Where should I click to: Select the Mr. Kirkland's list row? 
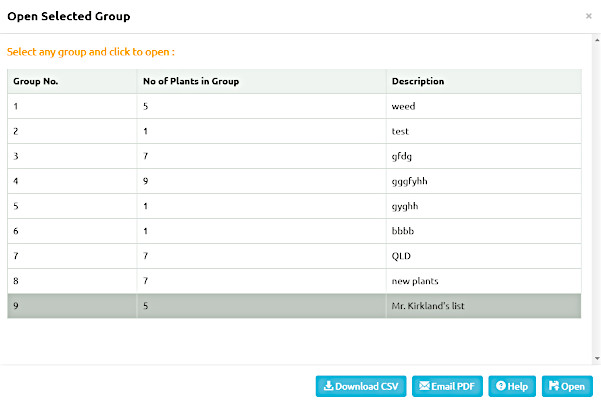tap(294, 306)
